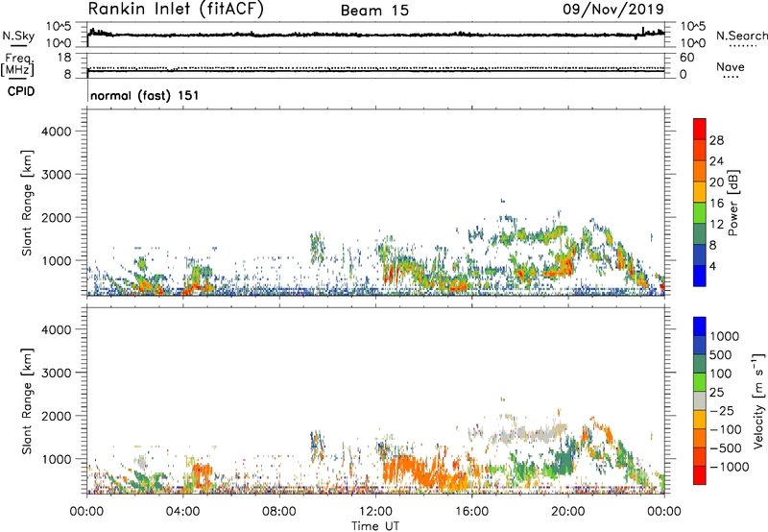
Task: Click '1000' on velocity panel range axis
Action: 56,459
